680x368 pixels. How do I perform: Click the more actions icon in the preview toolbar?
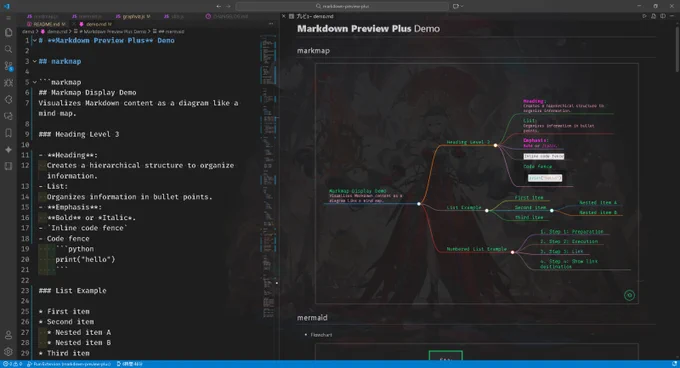[x=672, y=16]
